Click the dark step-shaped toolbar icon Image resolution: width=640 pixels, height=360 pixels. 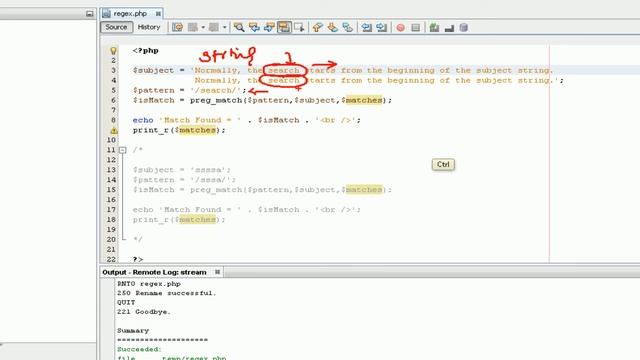coord(449,27)
